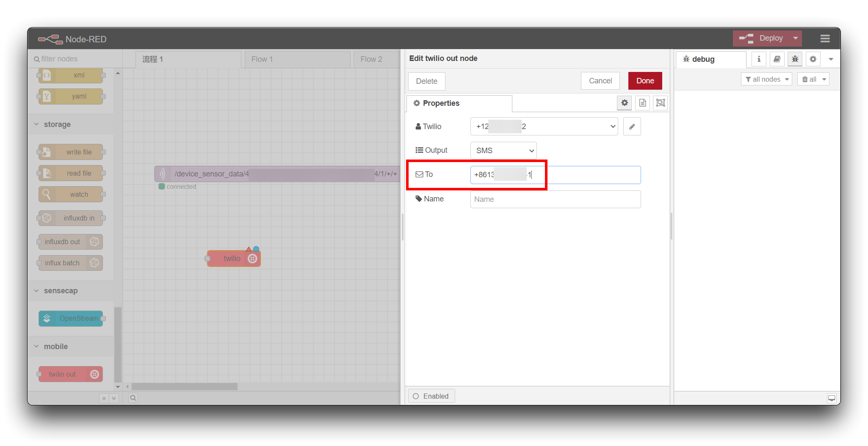Switch to the 流程 1 flow tab
Screen dimensions: 868x446
pos(188,59)
